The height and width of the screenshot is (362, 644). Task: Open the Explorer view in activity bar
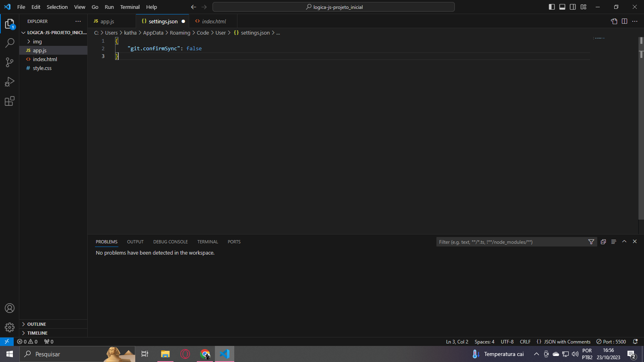click(x=10, y=24)
